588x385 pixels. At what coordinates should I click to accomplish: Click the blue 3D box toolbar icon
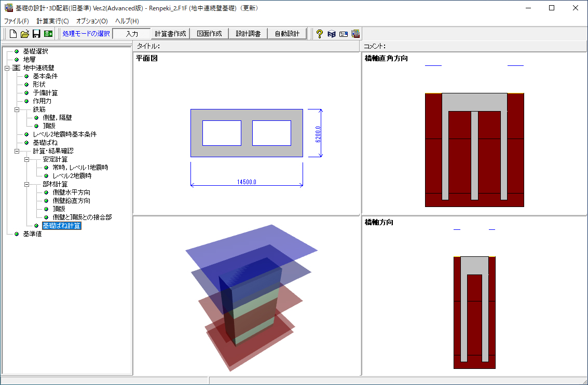pyautogui.click(x=332, y=34)
